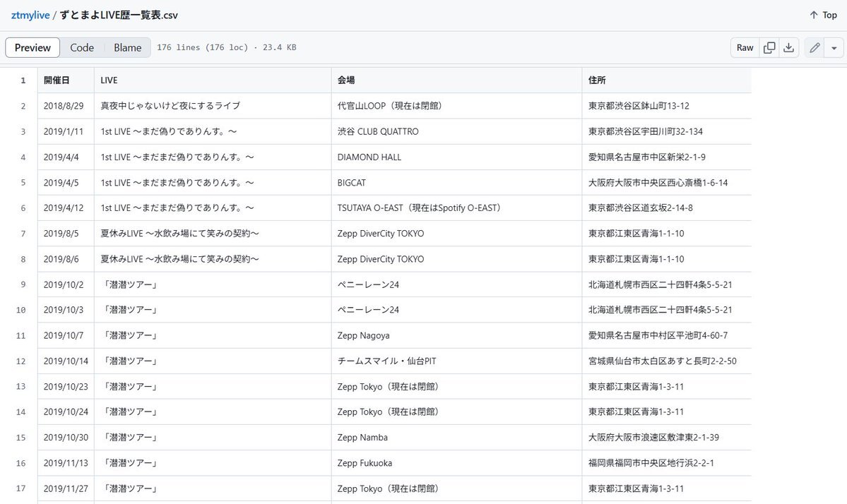This screenshot has width=847, height=504.
Task: Select 「潜潜ツアー」 cell on the 2019/10/24 row
Action: (213, 412)
